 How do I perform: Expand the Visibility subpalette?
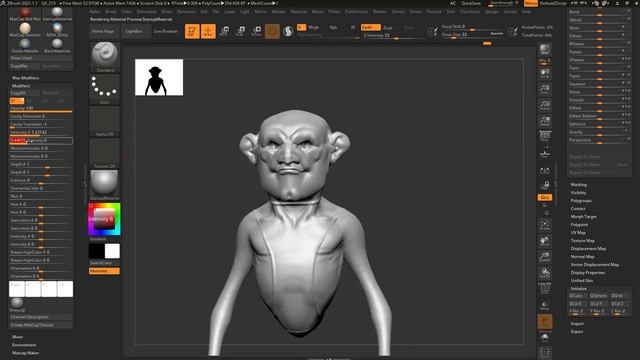pyautogui.click(x=578, y=193)
